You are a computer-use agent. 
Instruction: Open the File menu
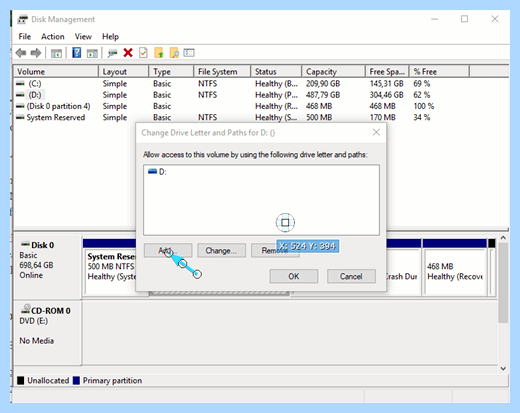25,36
